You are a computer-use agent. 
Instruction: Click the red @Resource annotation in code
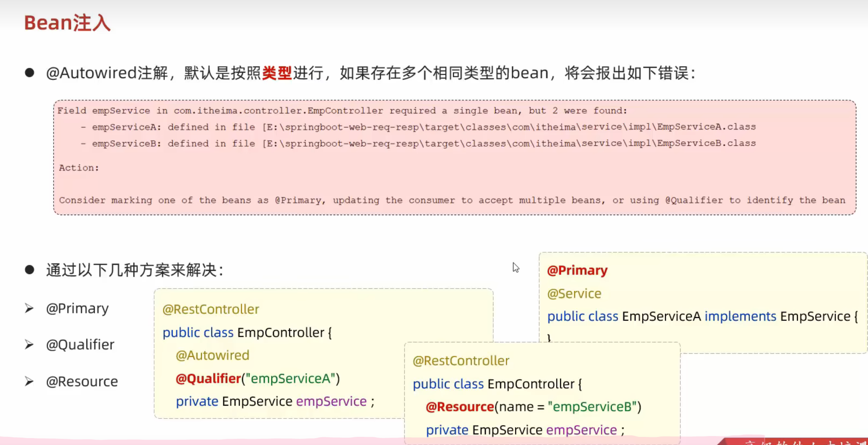460,407
